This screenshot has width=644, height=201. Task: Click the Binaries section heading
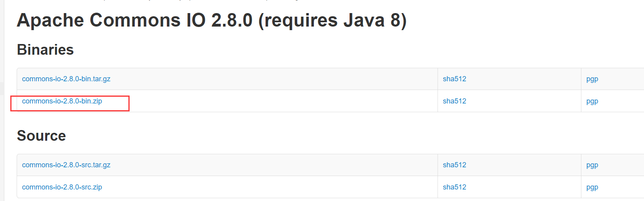point(45,50)
